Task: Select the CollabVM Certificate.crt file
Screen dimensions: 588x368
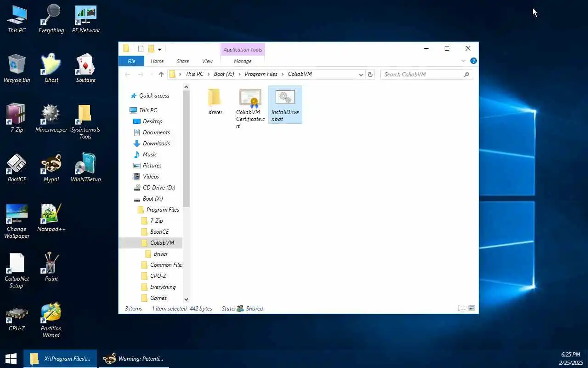Action: [250, 109]
